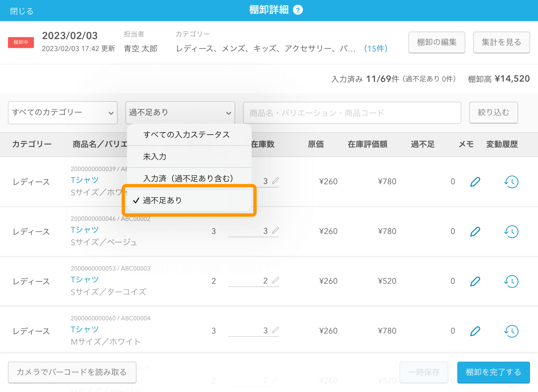Click the 集計を見る button
538x392 pixels.
(501, 42)
